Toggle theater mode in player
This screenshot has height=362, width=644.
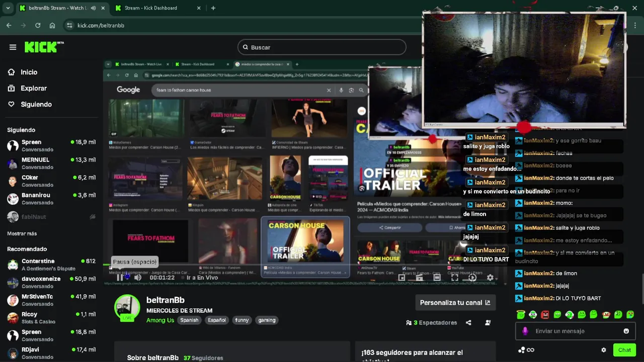pos(437,278)
